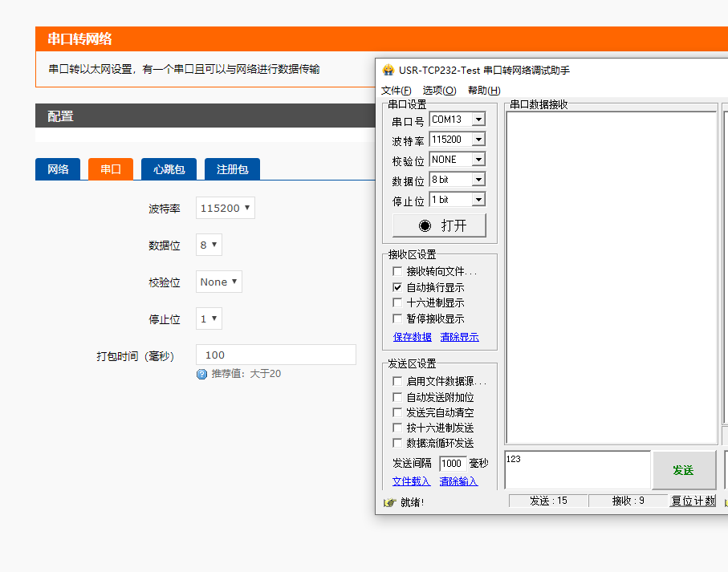Switch to the 心跳包 tab

pos(169,169)
